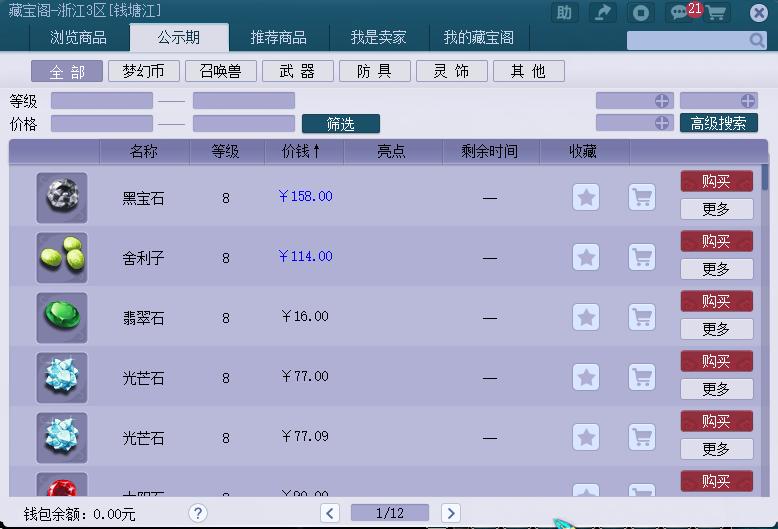
Task: Click maximum 等级 input field
Action: point(244,100)
